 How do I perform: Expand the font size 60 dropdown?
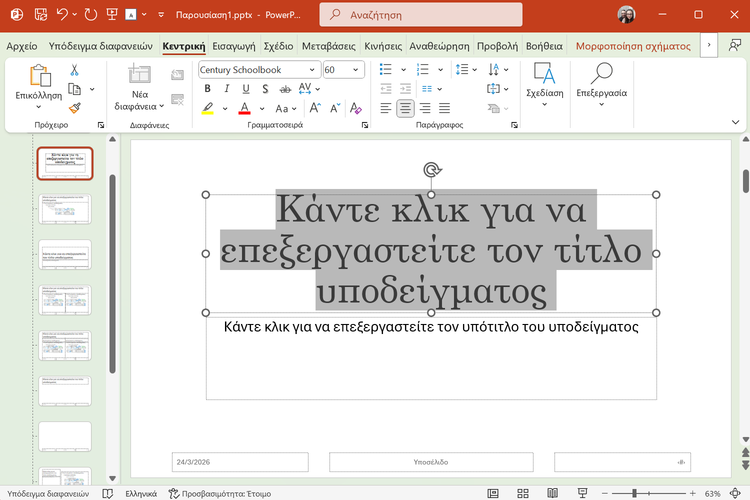[x=358, y=70]
